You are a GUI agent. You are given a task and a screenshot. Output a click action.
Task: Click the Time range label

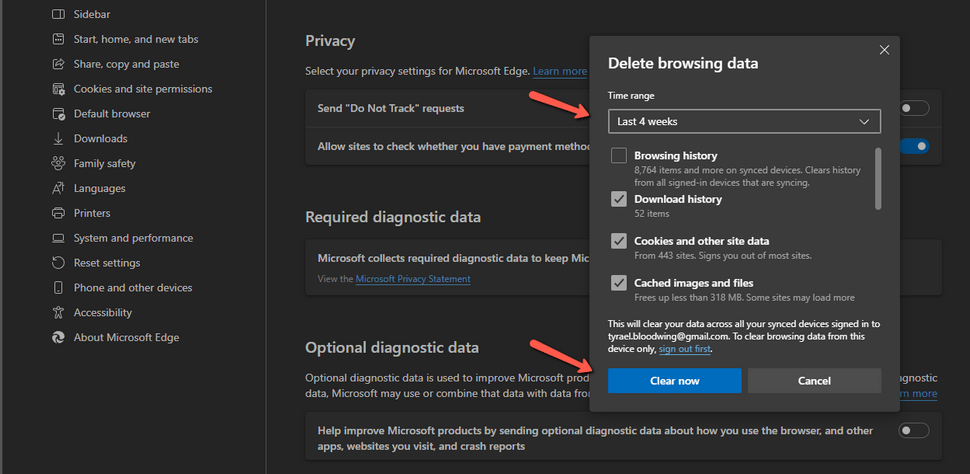click(631, 96)
